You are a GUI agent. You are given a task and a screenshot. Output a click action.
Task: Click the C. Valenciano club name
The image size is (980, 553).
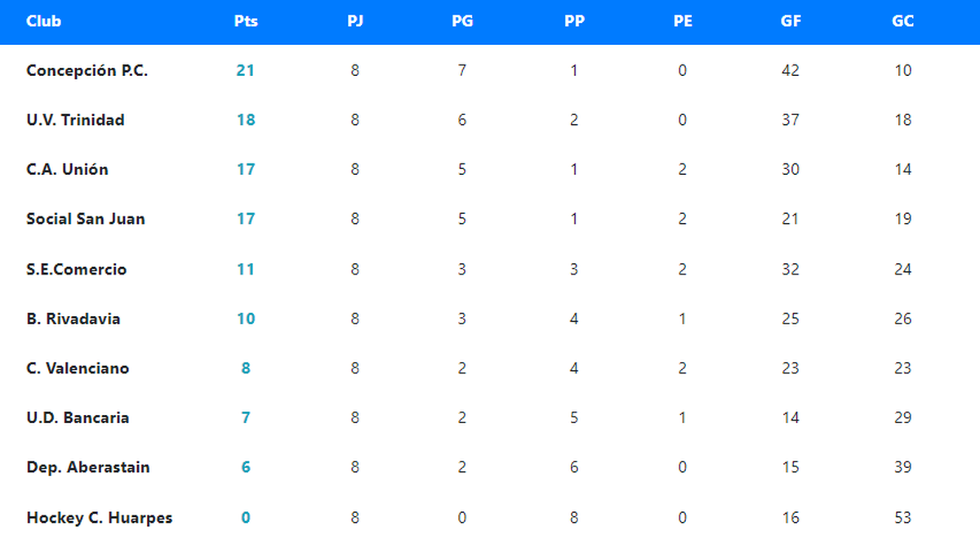click(x=78, y=368)
